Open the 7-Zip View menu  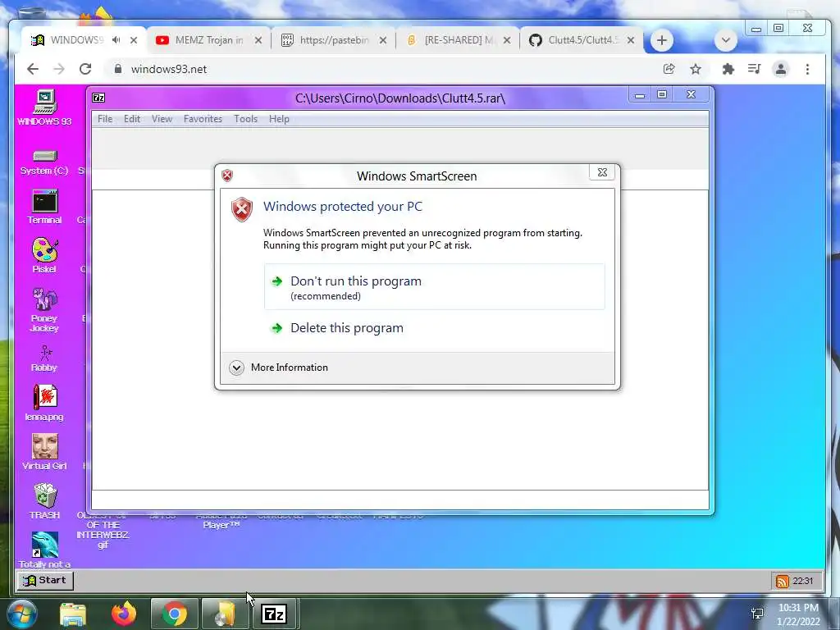click(162, 119)
